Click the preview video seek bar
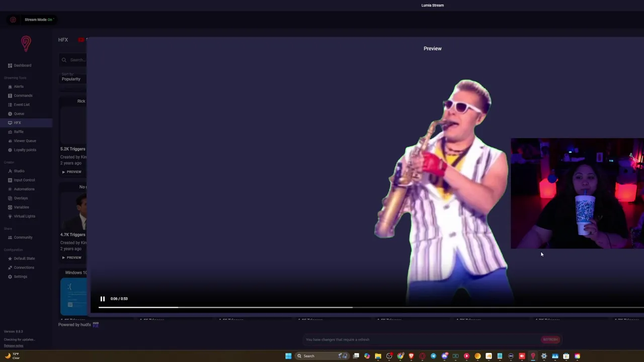Viewport: 644px width, 362px height. point(371,307)
